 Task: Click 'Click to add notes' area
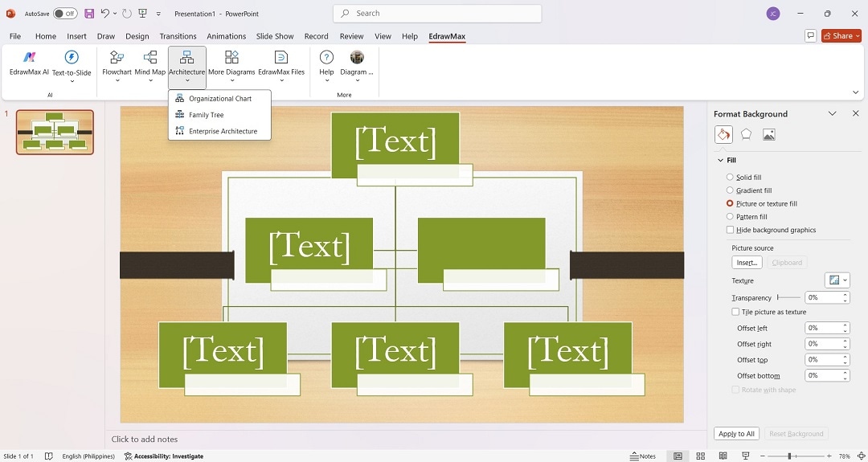click(x=145, y=440)
